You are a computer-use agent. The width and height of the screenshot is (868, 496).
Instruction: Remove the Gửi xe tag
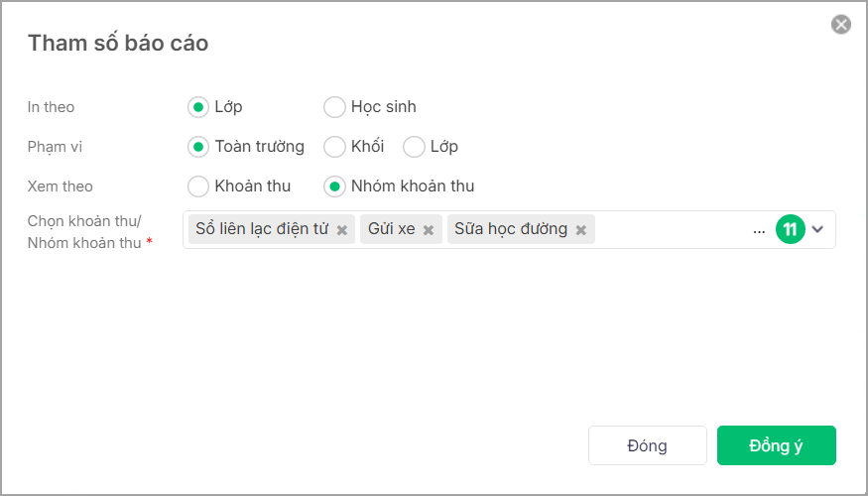(x=429, y=230)
